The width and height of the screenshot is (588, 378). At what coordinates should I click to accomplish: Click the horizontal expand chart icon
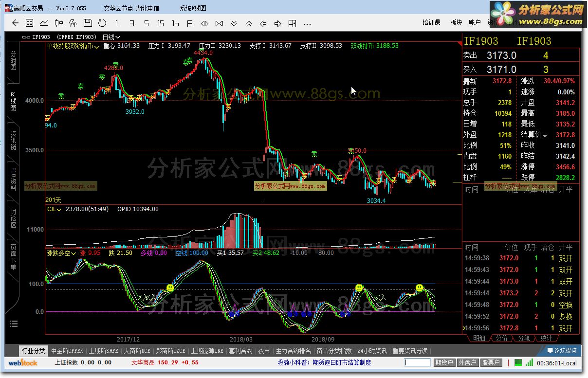coord(205,23)
